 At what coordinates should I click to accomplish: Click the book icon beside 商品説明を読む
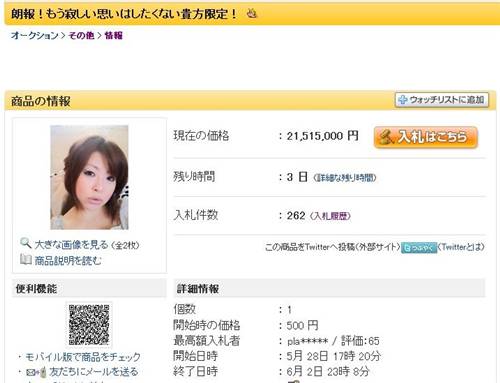(26, 259)
